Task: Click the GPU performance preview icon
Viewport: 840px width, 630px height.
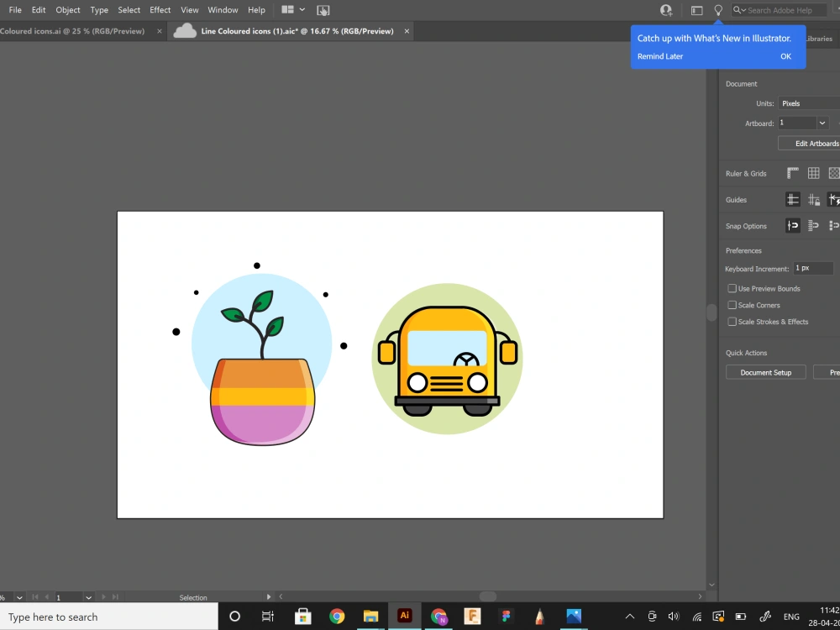Action: click(323, 10)
